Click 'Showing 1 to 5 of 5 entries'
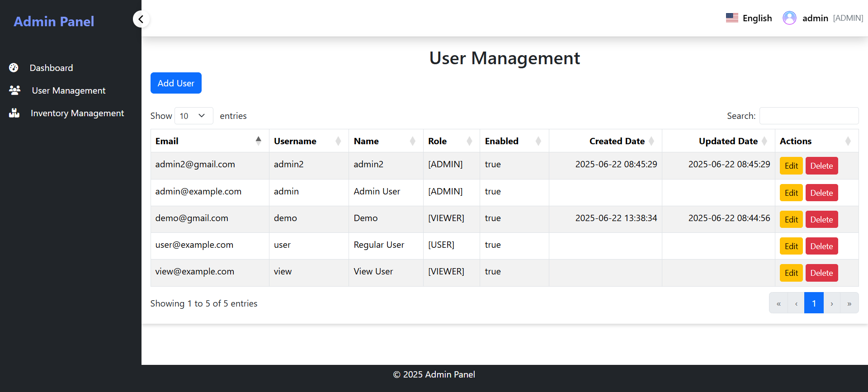 coord(203,303)
